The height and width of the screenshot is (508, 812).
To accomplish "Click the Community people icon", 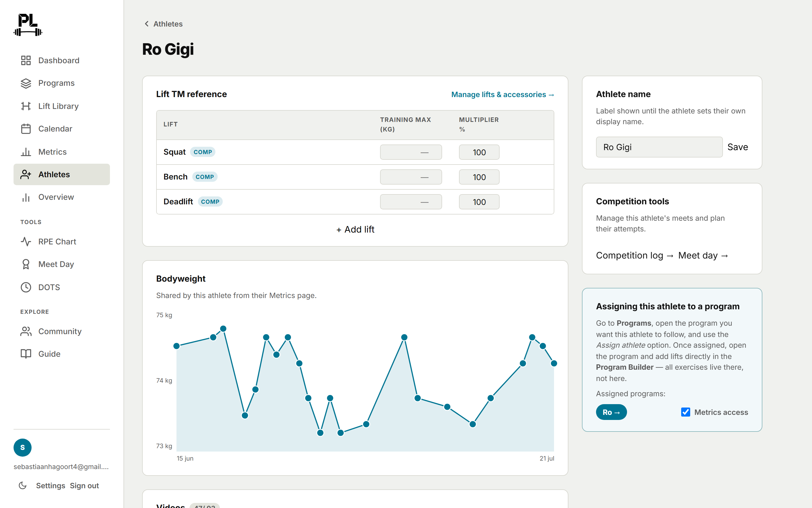I will pyautogui.click(x=26, y=331).
